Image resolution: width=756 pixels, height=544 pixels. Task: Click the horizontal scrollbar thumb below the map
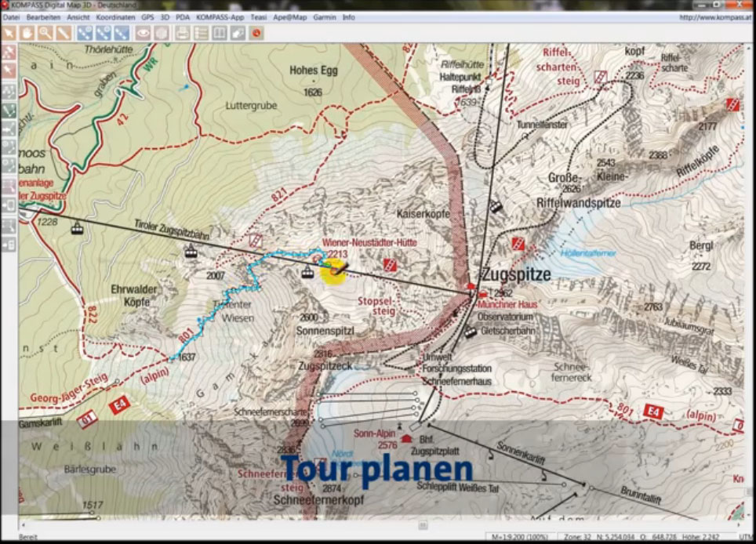(x=423, y=525)
